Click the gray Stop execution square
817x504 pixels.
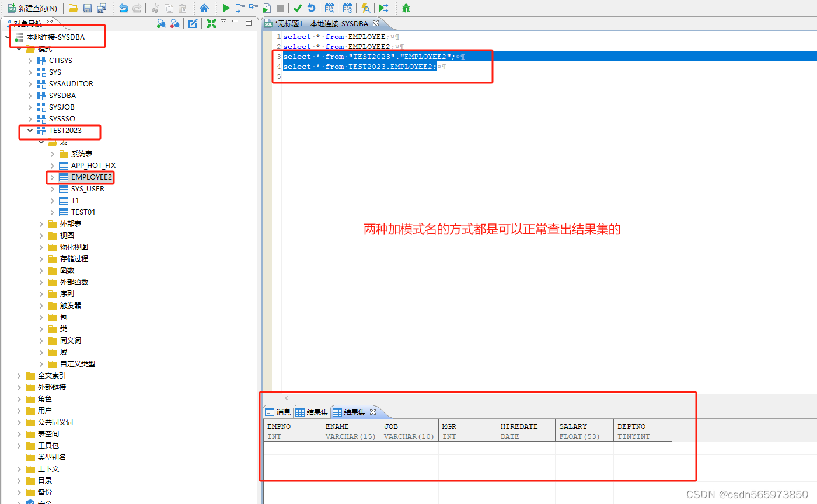click(x=280, y=8)
